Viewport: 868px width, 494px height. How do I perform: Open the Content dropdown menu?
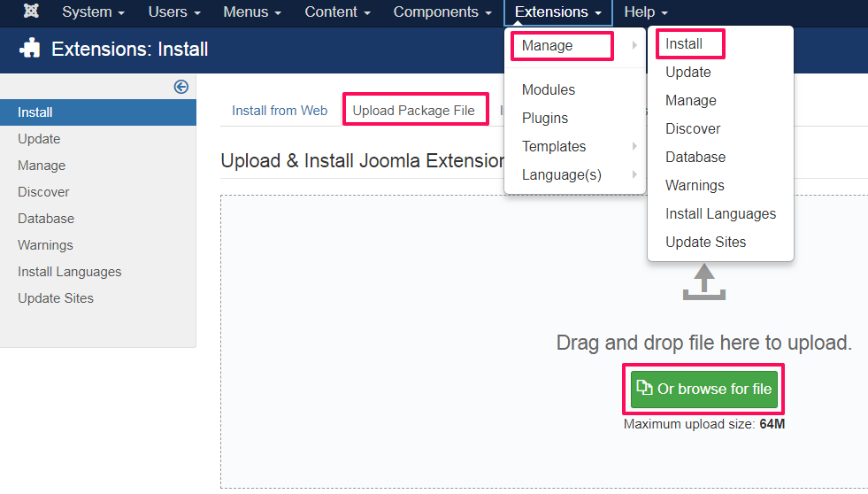337,12
